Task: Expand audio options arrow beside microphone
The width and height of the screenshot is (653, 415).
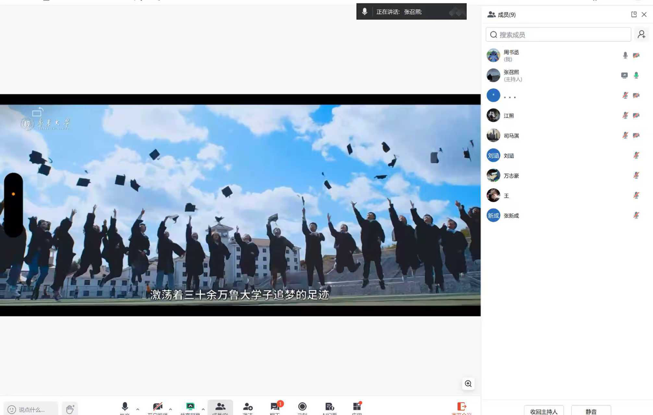Action: 138,408
